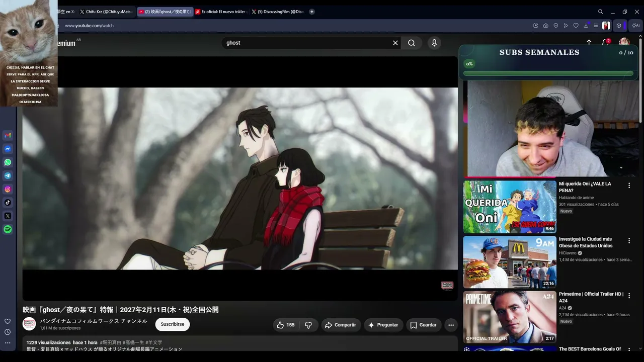Dislike the ghost trailer video
Screen dimensions: 644x362
[308, 325]
